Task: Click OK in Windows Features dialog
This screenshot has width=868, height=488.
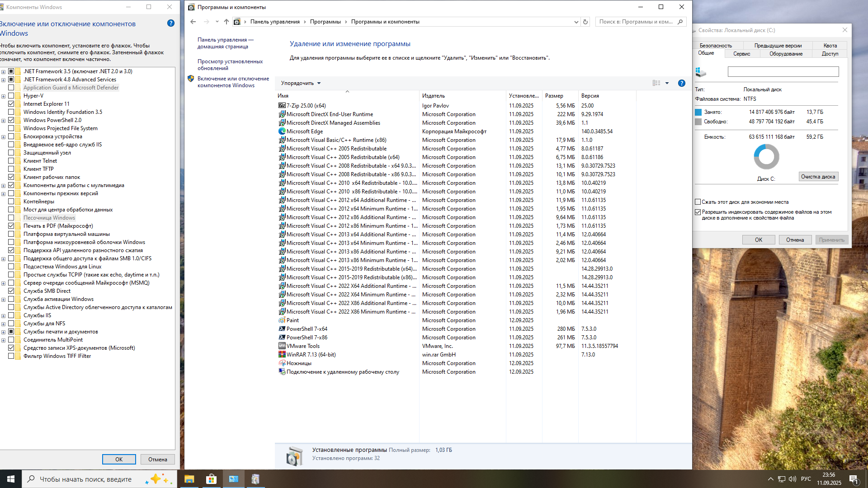Action: pos(119,460)
